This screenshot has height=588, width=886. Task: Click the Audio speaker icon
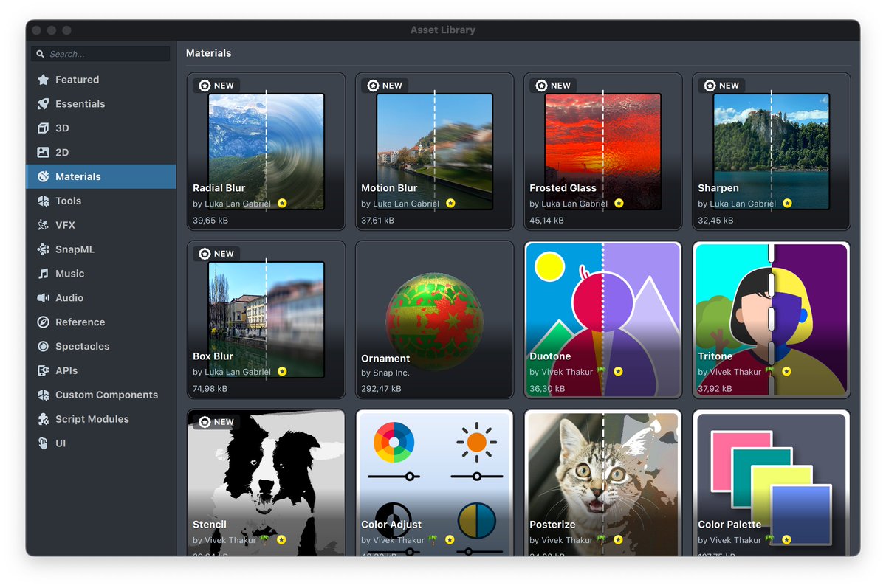[x=43, y=298]
